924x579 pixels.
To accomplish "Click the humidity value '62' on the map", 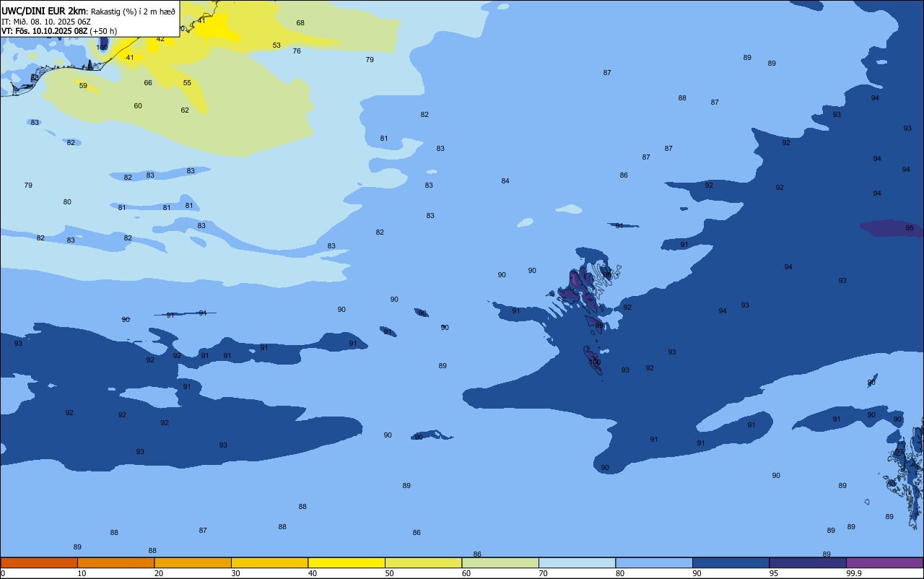I will point(185,110).
